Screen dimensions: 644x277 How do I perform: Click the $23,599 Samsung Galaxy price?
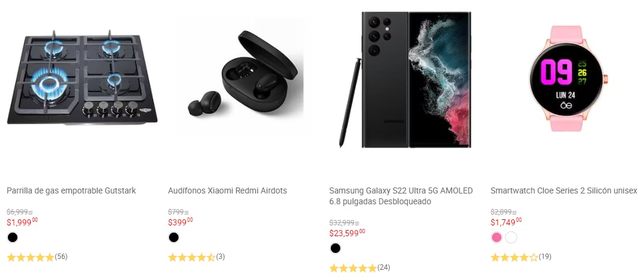[x=346, y=233]
